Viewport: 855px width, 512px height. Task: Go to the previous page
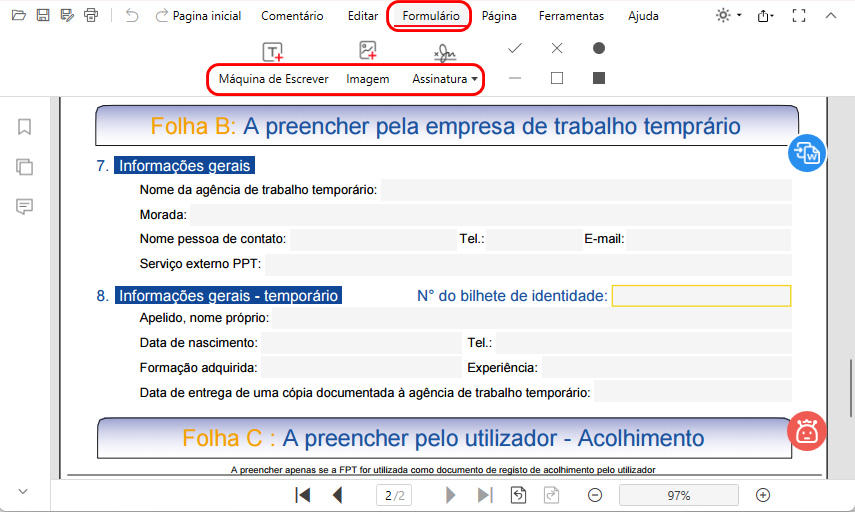click(338, 495)
